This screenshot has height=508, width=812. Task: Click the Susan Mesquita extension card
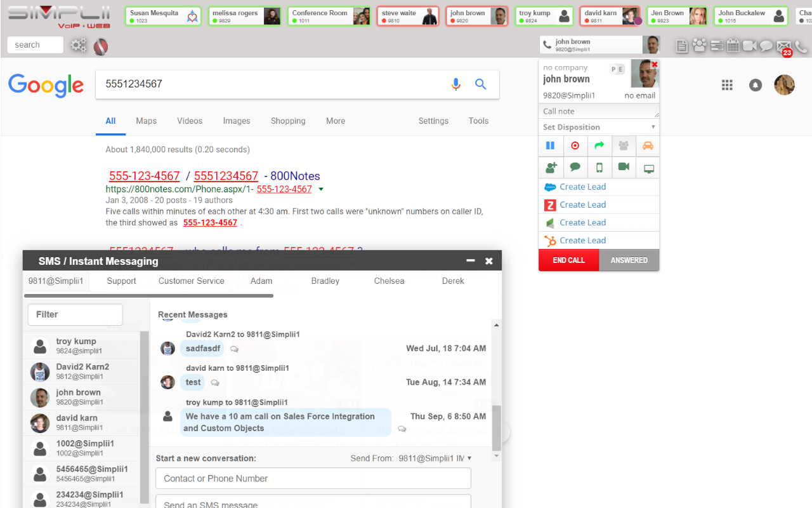(164, 16)
